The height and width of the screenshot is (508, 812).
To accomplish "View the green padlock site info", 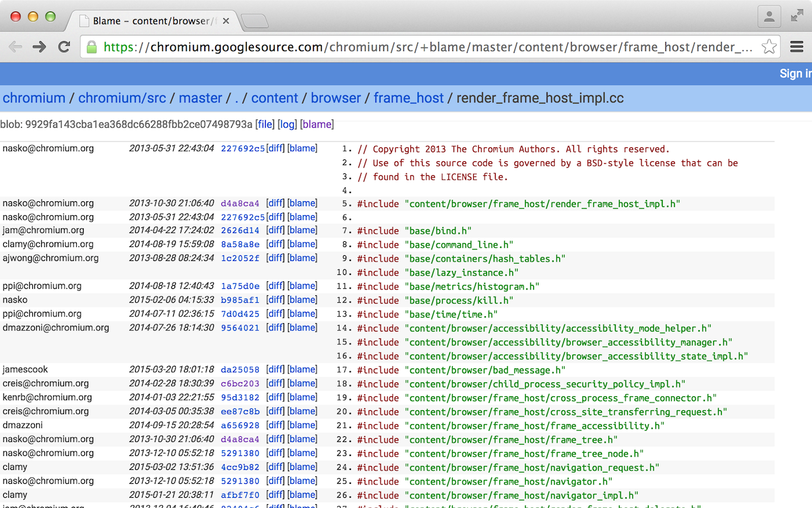I will (x=92, y=46).
